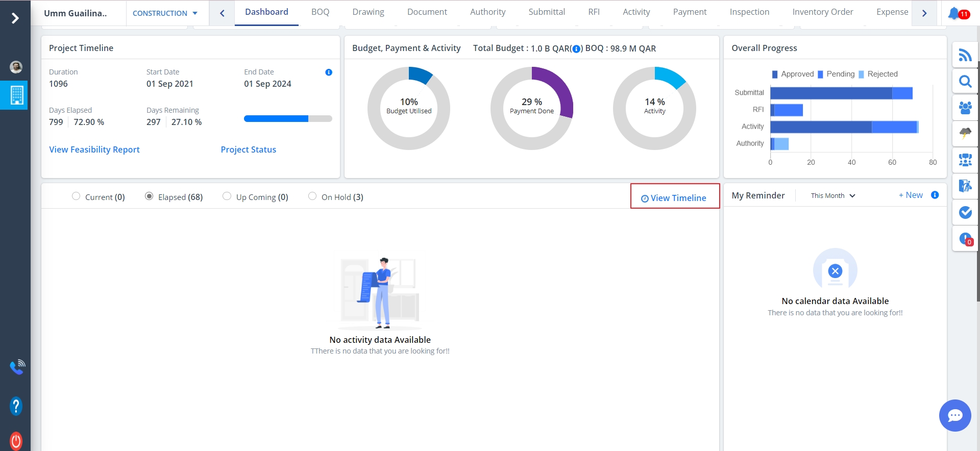The height and width of the screenshot is (451, 980).
Task: Click the View Timeline button
Action: coord(674,198)
